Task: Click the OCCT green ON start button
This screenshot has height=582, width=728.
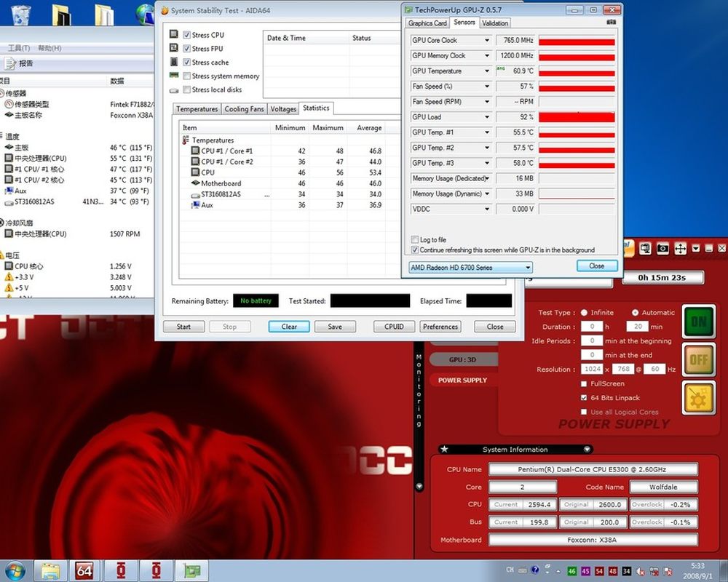Action: [x=698, y=321]
